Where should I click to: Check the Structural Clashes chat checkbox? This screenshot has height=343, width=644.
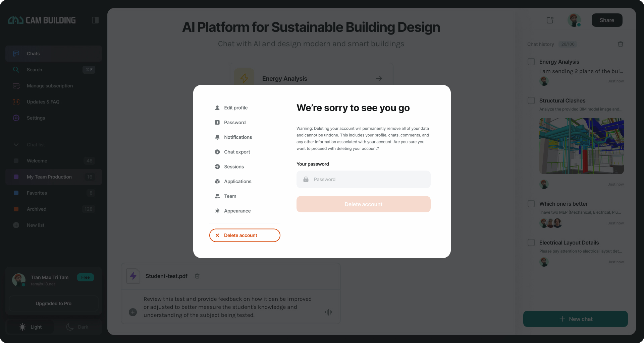531,100
